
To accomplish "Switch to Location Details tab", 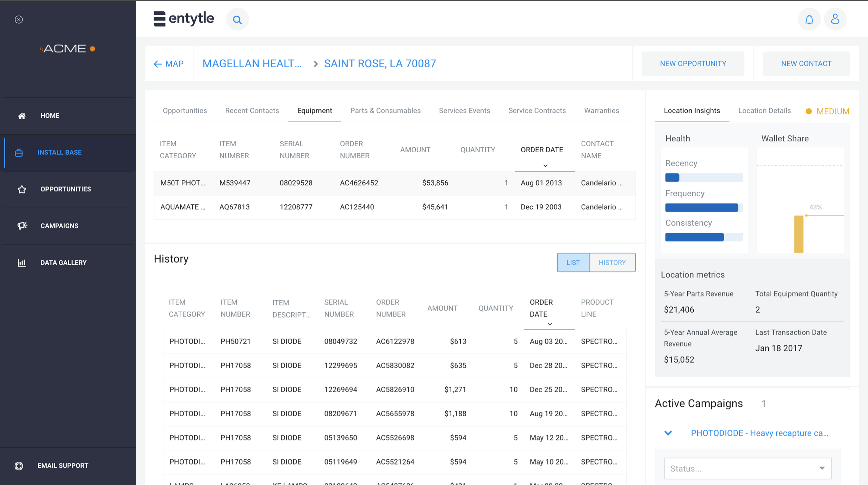I will pos(764,111).
